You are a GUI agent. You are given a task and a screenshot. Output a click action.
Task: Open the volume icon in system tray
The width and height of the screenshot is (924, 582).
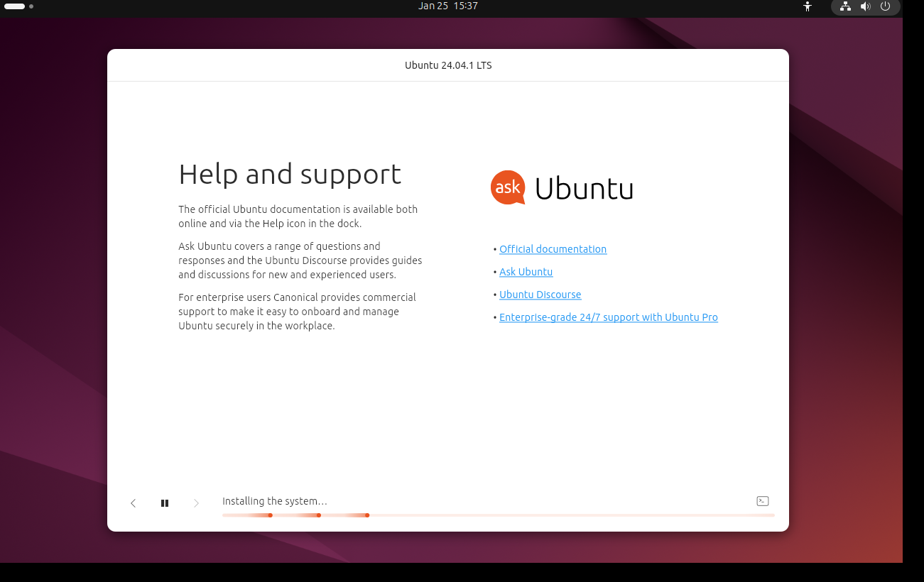coord(865,6)
